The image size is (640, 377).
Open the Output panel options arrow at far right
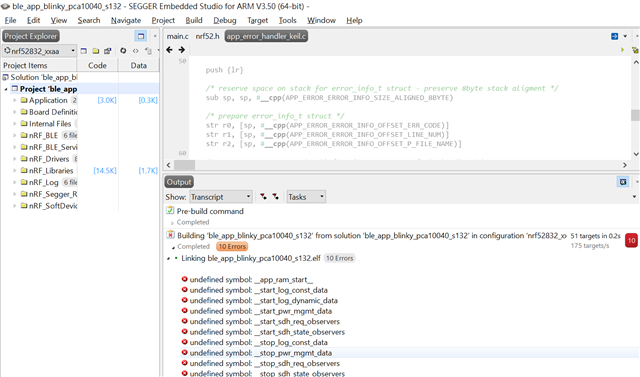(634, 197)
